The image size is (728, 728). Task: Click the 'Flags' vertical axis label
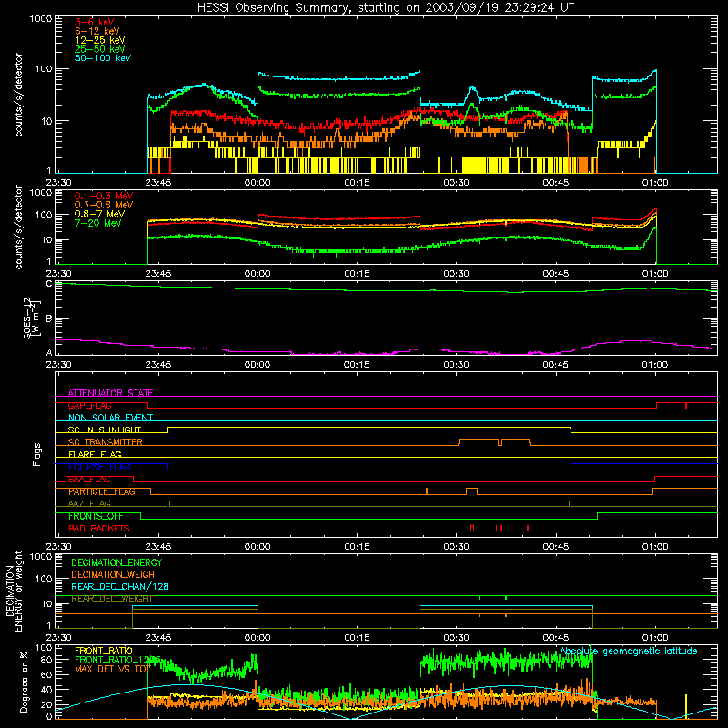(x=37, y=454)
